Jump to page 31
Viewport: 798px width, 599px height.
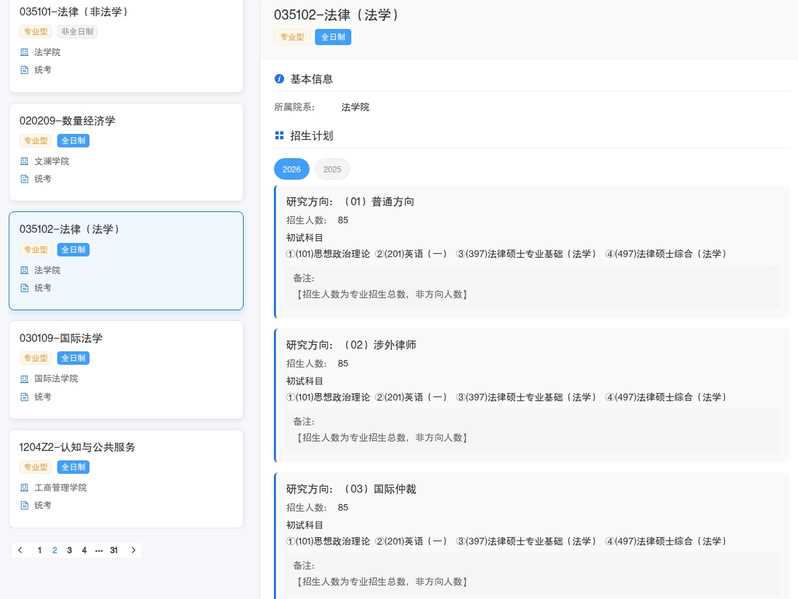click(x=114, y=550)
